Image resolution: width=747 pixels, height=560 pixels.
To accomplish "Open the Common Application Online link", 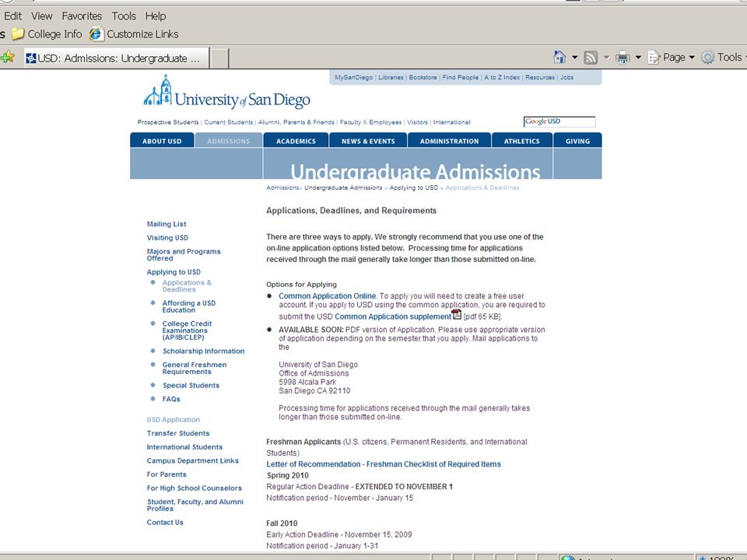I will [328, 296].
